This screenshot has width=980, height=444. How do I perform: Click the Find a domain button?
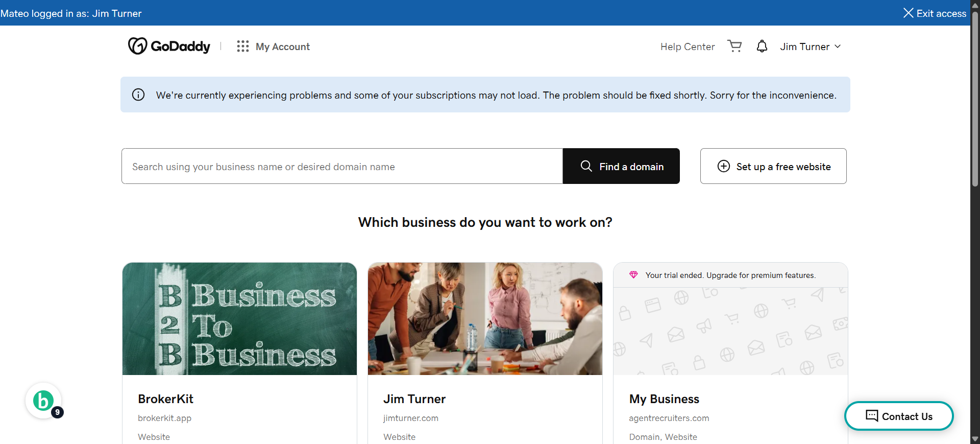coord(621,166)
